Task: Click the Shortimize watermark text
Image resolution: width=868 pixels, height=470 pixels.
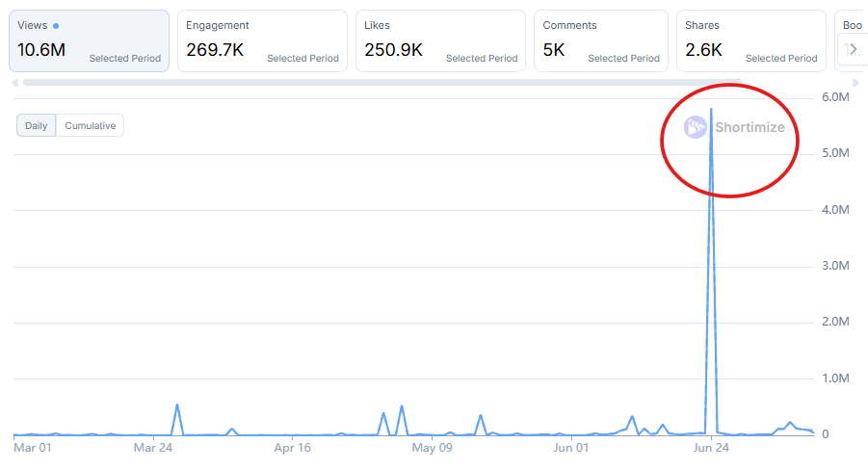Action: coord(750,127)
